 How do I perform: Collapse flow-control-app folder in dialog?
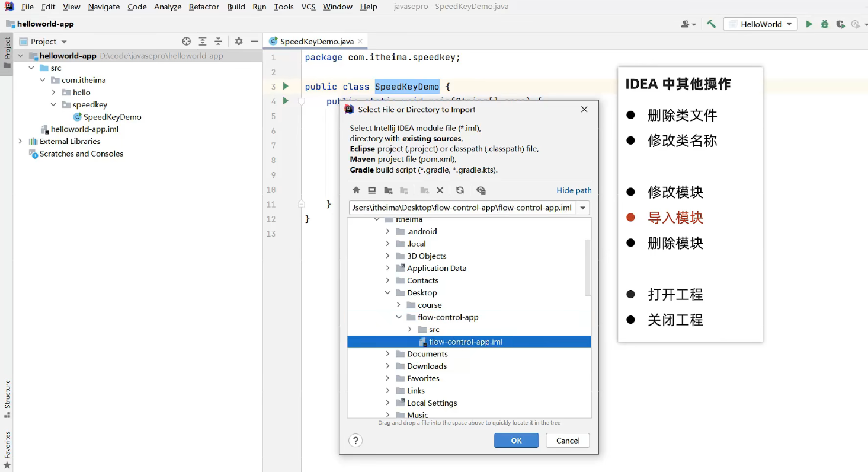coord(399,317)
